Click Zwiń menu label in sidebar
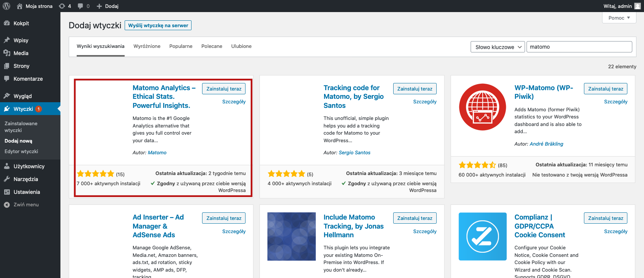 coord(26,204)
